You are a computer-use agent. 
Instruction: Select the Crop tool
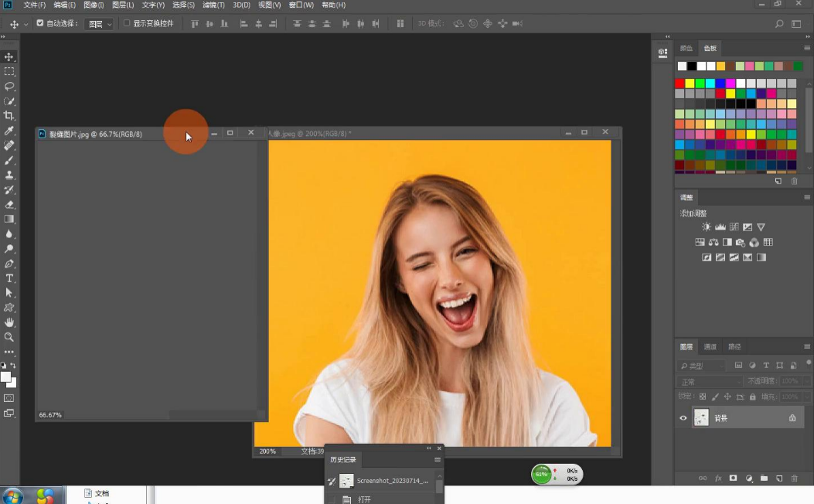[9, 115]
